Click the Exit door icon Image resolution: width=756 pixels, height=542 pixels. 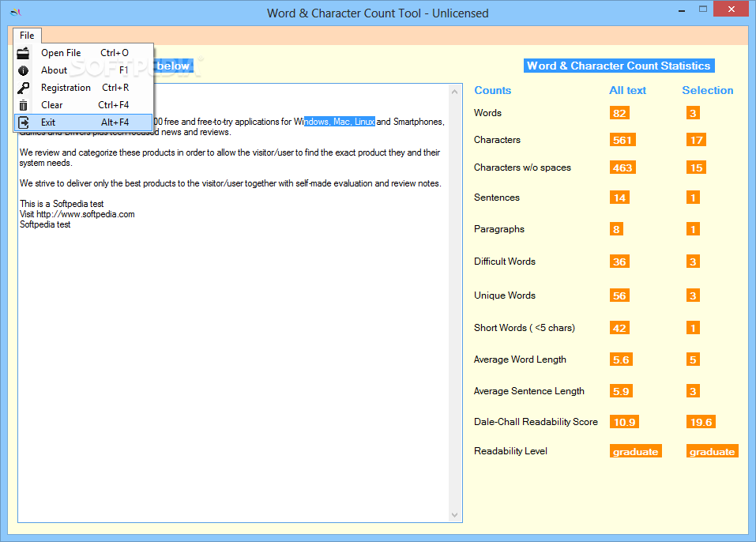[x=23, y=122]
